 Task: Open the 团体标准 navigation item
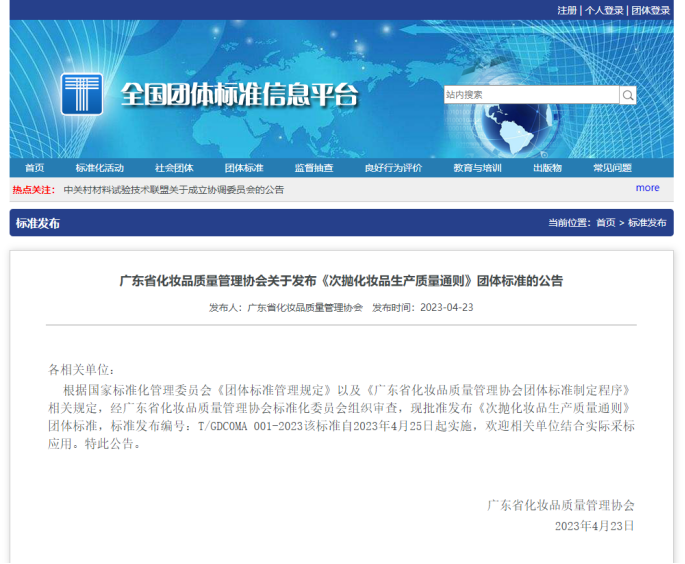(x=244, y=168)
